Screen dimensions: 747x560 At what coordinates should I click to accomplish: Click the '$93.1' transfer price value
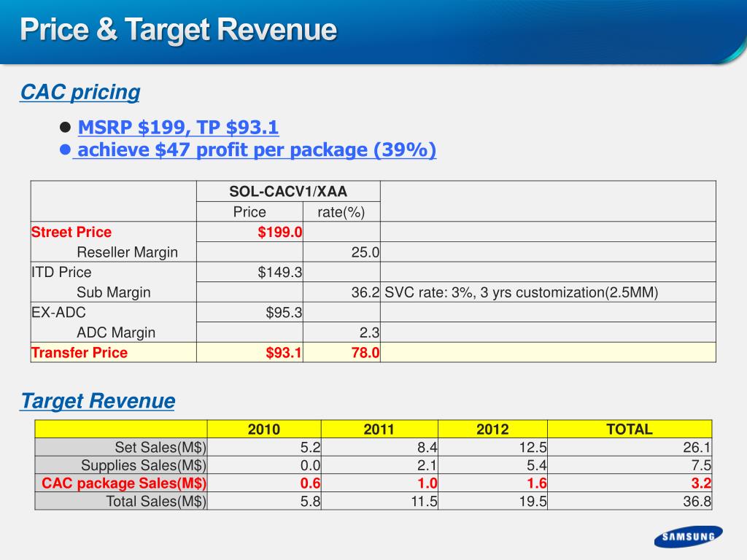(x=284, y=352)
